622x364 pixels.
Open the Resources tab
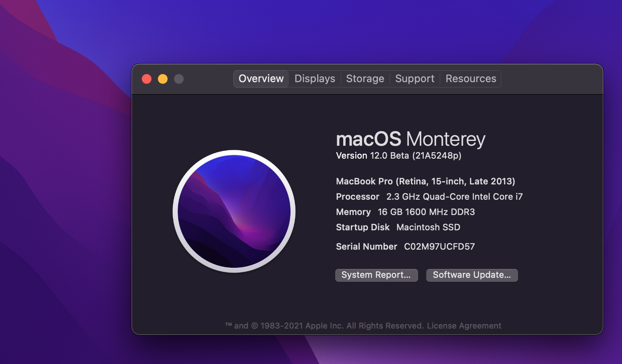click(x=471, y=79)
